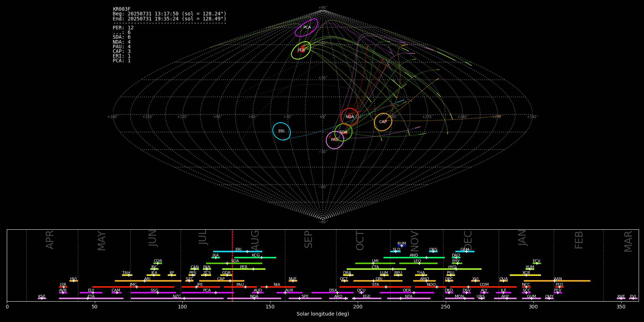The width and height of the screenshot is (644, 322).
Task: Click the AND shower bar in timeline
Action: [x=414, y=258]
